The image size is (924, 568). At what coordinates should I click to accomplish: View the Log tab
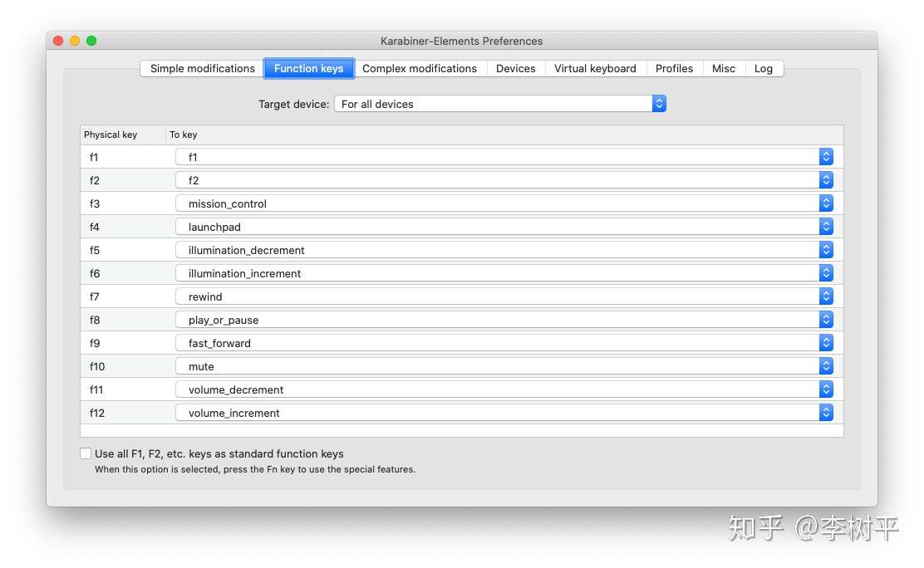764,68
